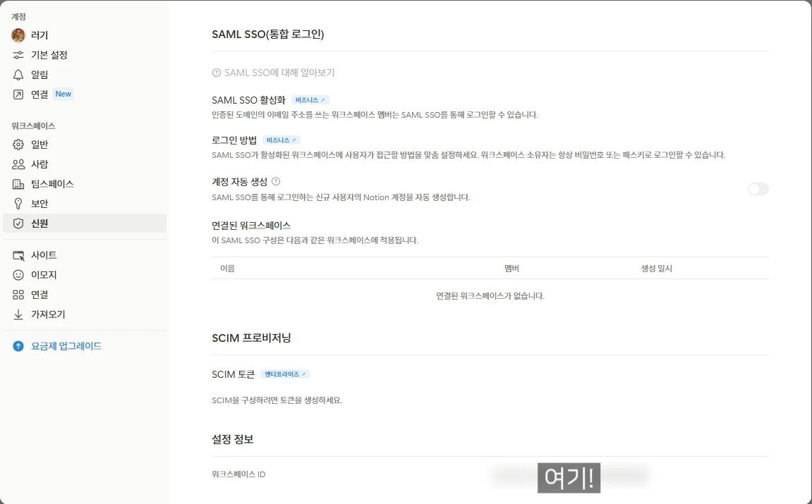Screen dimensions: 812x504
Task: Click the 가져오기 download arrow icon
Action: click(x=18, y=314)
